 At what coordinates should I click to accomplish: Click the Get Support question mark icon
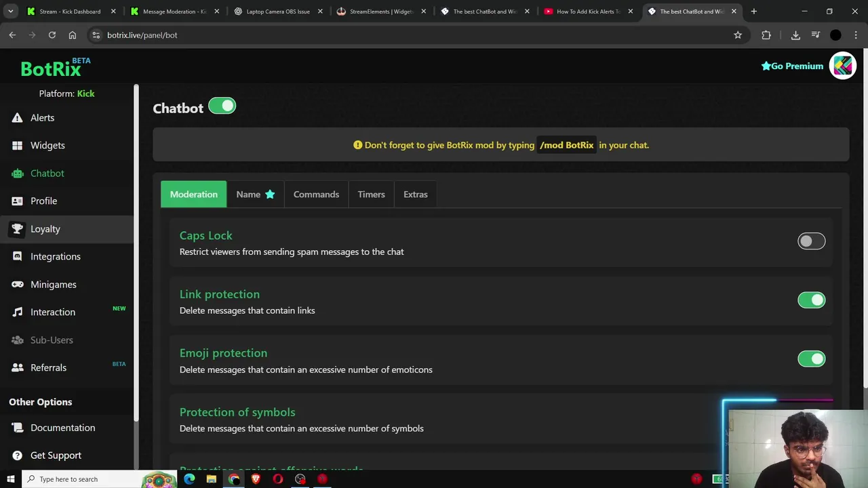[x=18, y=455]
